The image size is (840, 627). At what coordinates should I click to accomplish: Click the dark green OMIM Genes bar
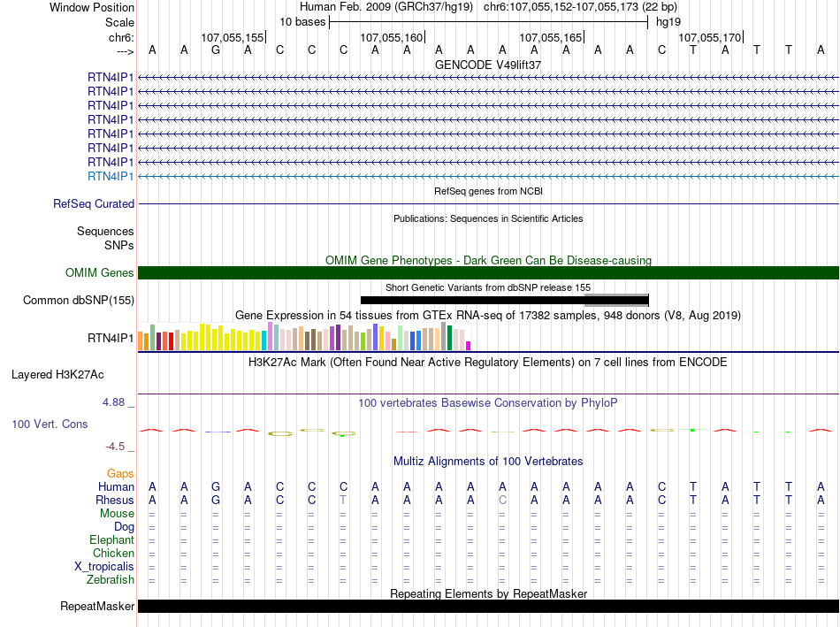coord(488,273)
